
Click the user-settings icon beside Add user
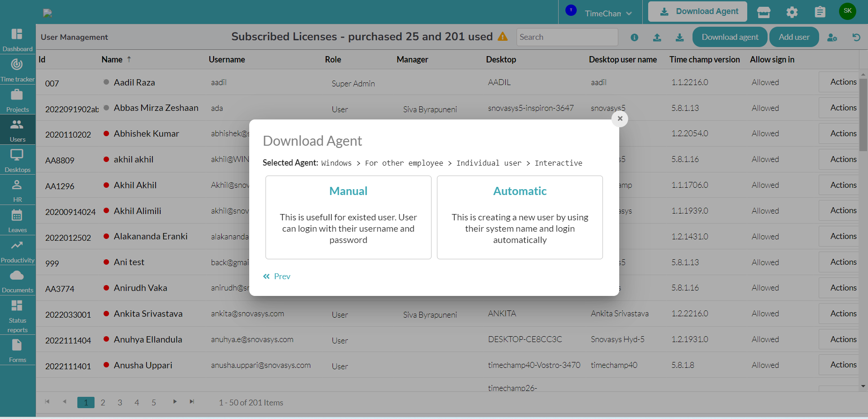click(832, 38)
